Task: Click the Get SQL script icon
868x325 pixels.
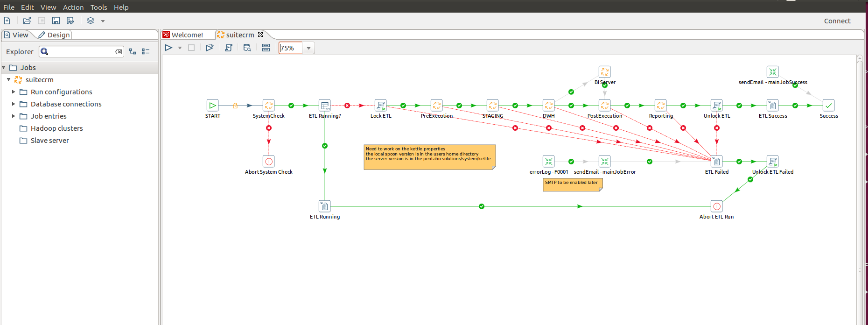Action: 229,48
